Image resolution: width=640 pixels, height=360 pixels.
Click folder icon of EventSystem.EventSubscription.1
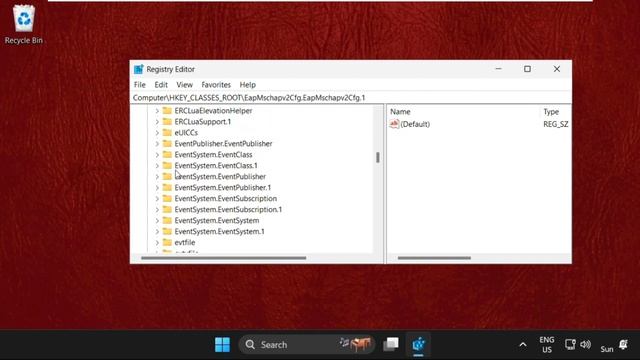pos(167,209)
